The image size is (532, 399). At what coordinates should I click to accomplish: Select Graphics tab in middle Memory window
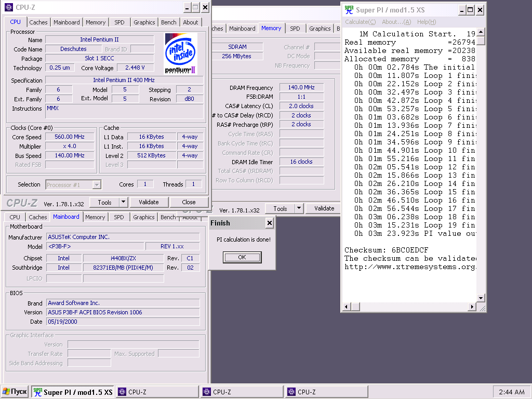[x=320, y=29]
